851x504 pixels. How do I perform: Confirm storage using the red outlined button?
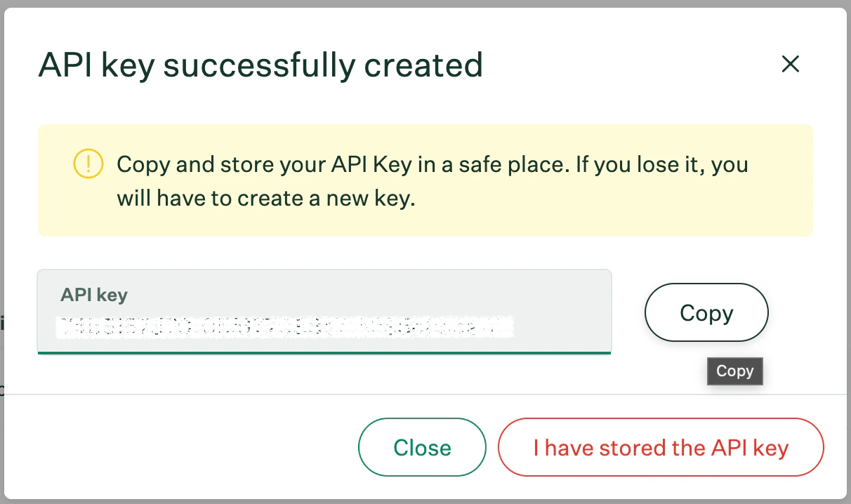coord(661,447)
